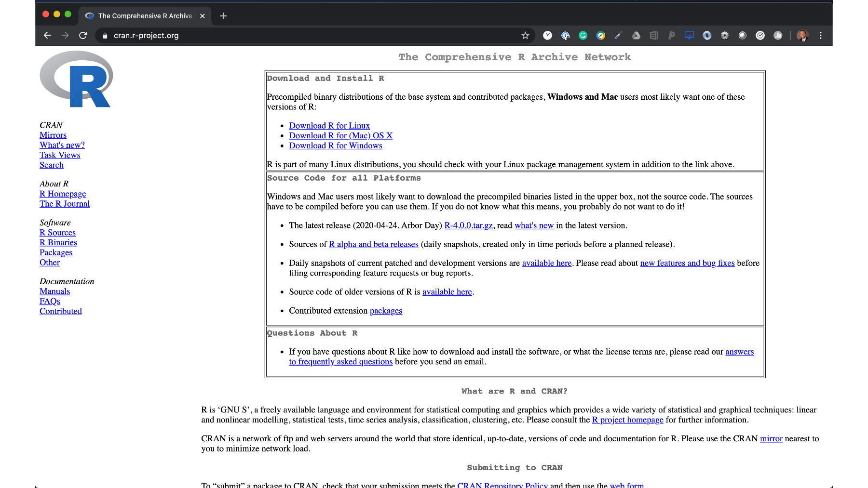Open the Chrome profile avatar

coord(802,35)
